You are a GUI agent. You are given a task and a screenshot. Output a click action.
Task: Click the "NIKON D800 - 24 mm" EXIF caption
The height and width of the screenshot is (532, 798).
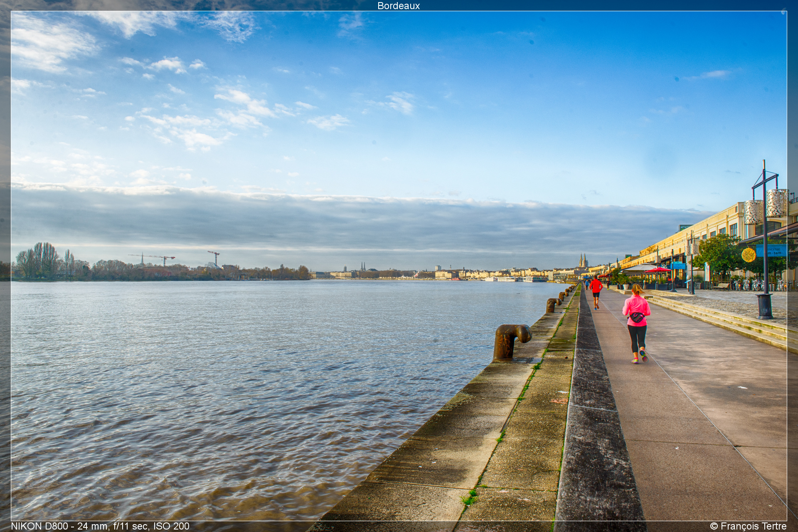pyautogui.click(x=100, y=526)
